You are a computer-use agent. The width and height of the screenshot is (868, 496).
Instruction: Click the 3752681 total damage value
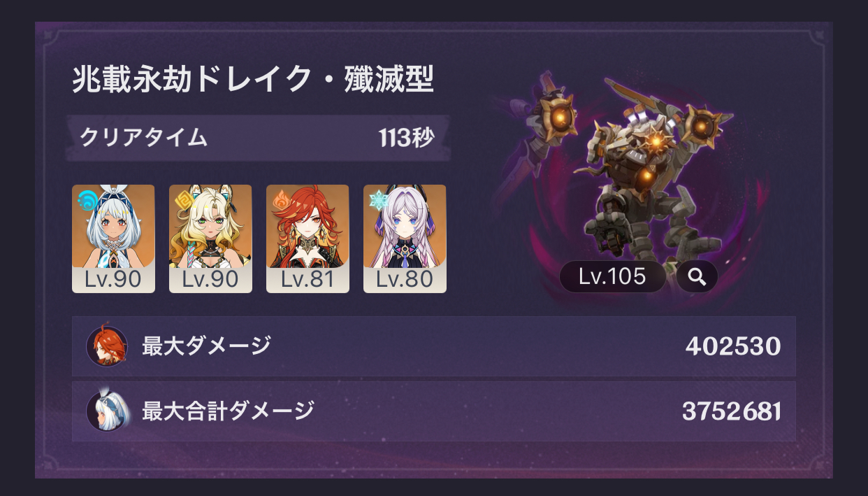coord(731,411)
